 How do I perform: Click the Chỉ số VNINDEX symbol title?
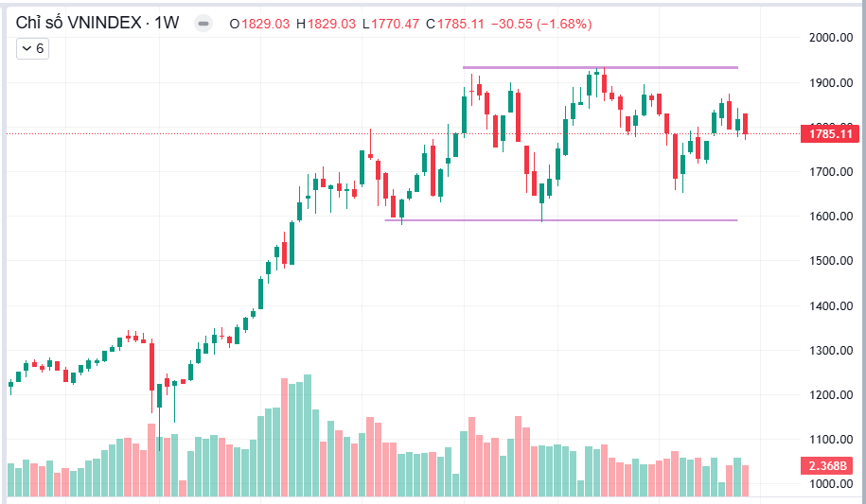click(79, 23)
